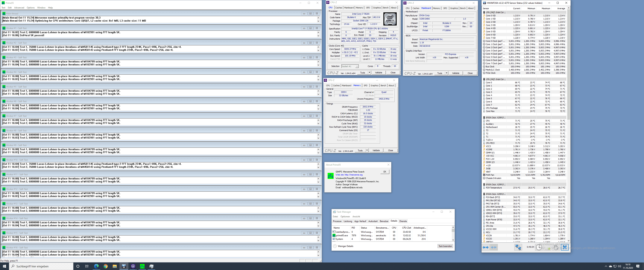Click Worker #3 window green icon
The height and width of the screenshot is (270, 644).
tap(4, 57)
